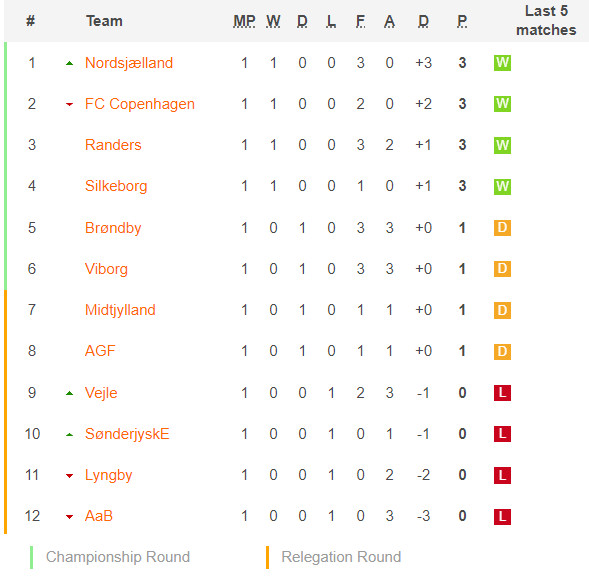The width and height of the screenshot is (589, 585).
Task: Click the red down arrow beside Lyngby
Action: tap(69, 476)
